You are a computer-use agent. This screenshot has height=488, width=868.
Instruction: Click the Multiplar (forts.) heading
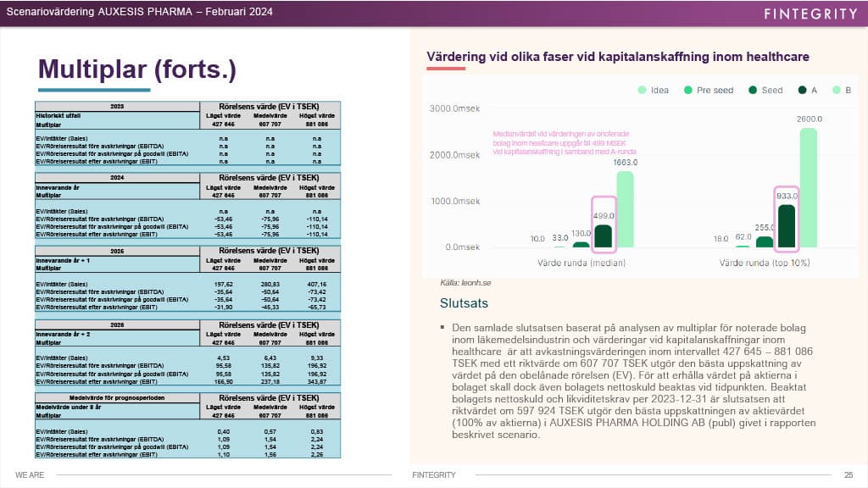137,69
